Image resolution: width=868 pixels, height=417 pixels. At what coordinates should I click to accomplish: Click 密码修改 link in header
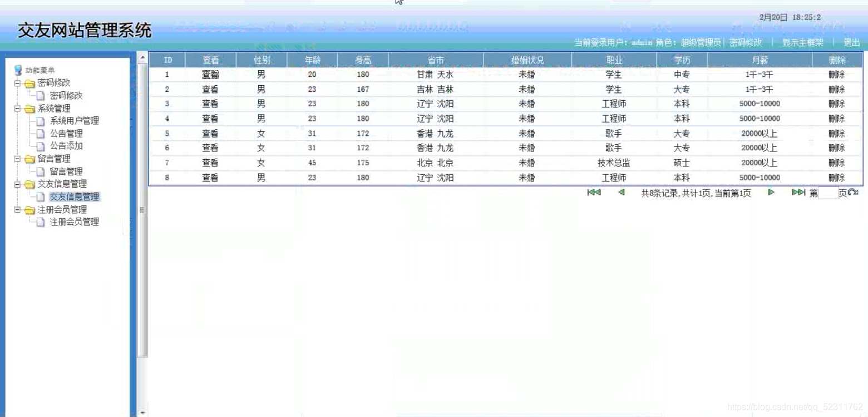coord(746,42)
